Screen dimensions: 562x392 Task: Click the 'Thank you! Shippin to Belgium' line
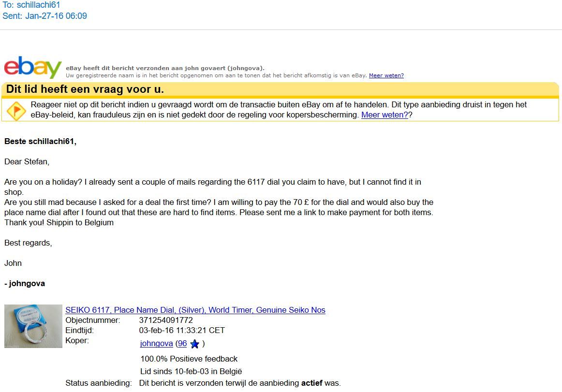(x=59, y=223)
